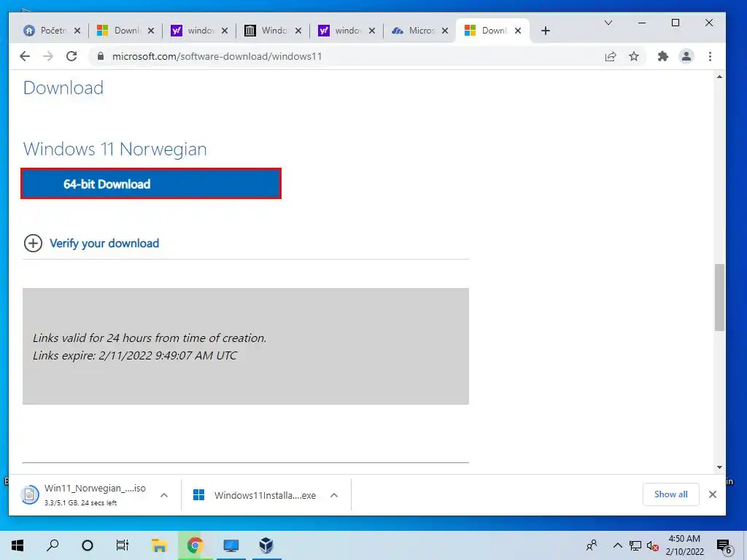Open the Windows Start menu

coord(18,545)
